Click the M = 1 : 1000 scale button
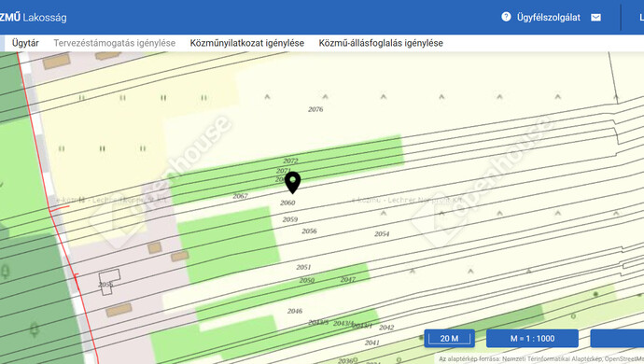 [532, 339]
